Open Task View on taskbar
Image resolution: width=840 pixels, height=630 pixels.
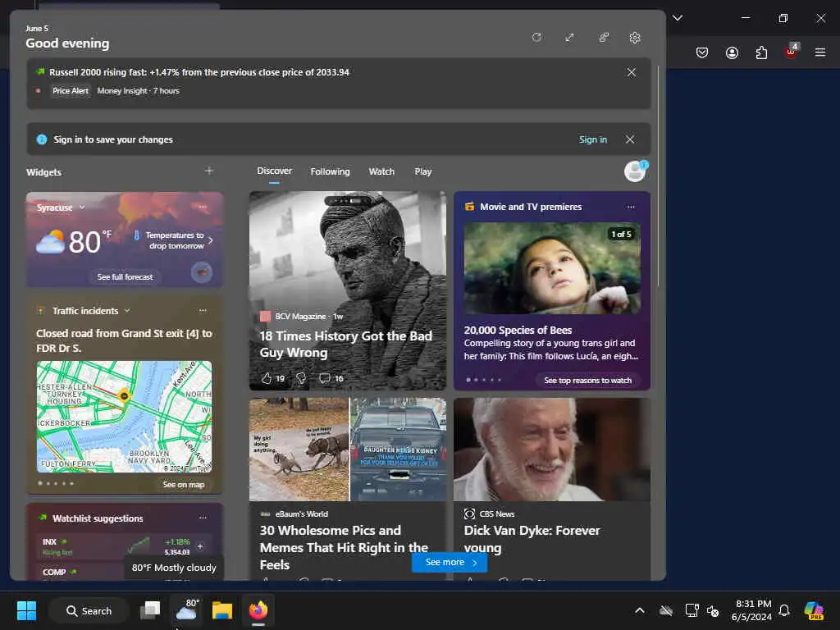[x=150, y=610]
